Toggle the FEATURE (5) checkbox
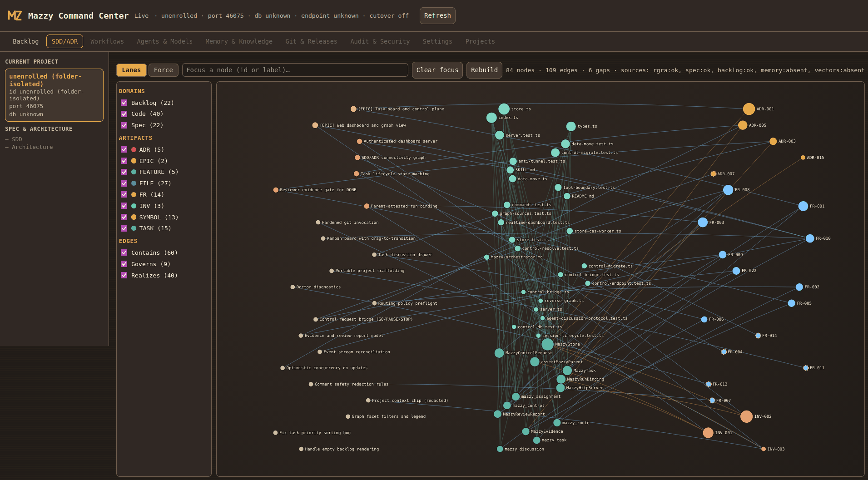The image size is (868, 480). pos(124,172)
